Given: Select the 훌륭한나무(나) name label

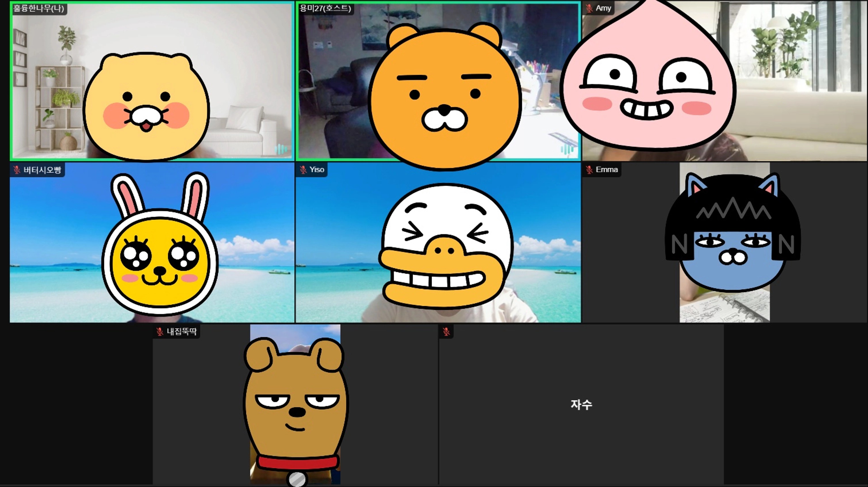Looking at the screenshot, I should tap(39, 8).
